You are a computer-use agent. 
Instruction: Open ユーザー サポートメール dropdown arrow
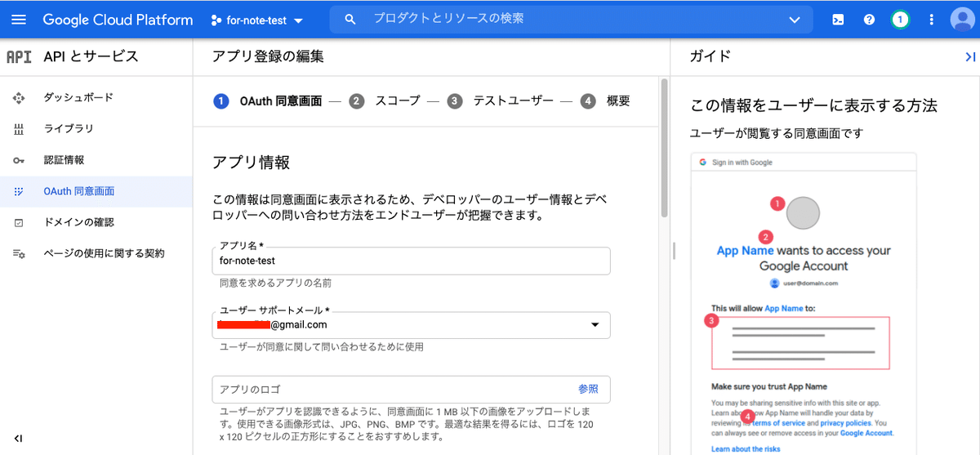[x=595, y=325]
